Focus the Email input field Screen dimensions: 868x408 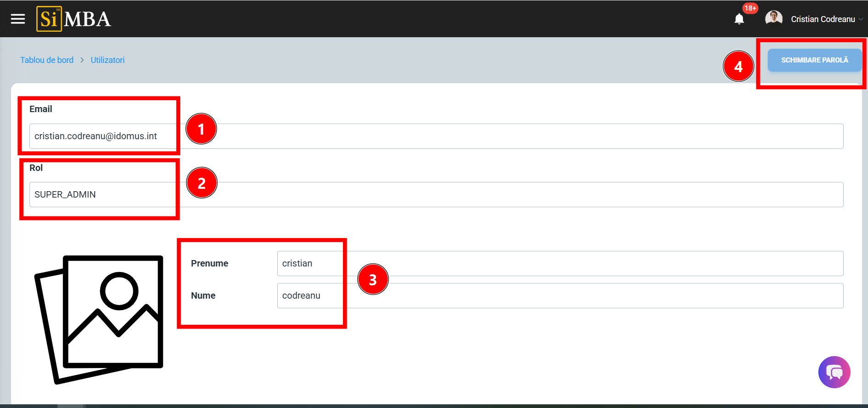436,136
